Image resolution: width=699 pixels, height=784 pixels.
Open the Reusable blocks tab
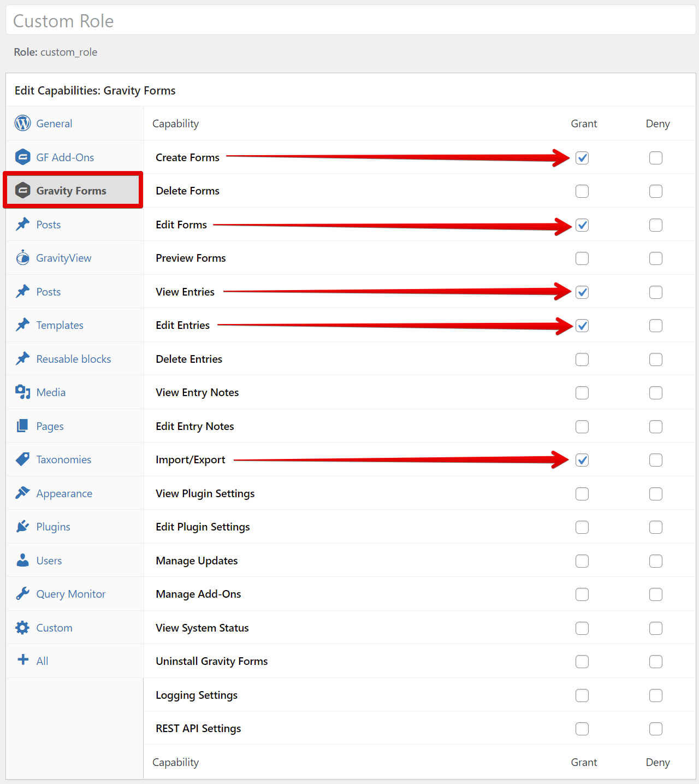75,359
